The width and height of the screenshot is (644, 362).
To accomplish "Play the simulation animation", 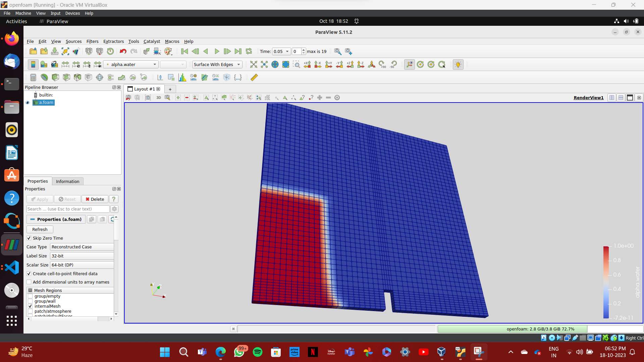I will coord(217,51).
